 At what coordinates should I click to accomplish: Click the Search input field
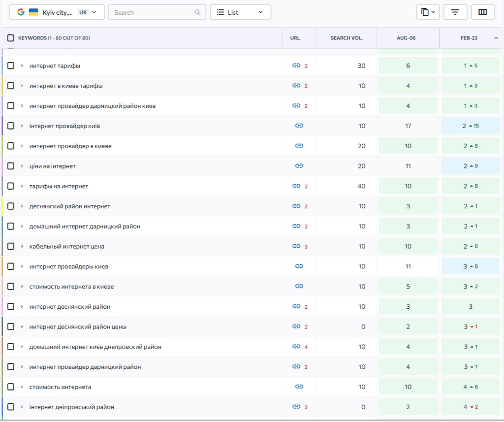point(157,12)
